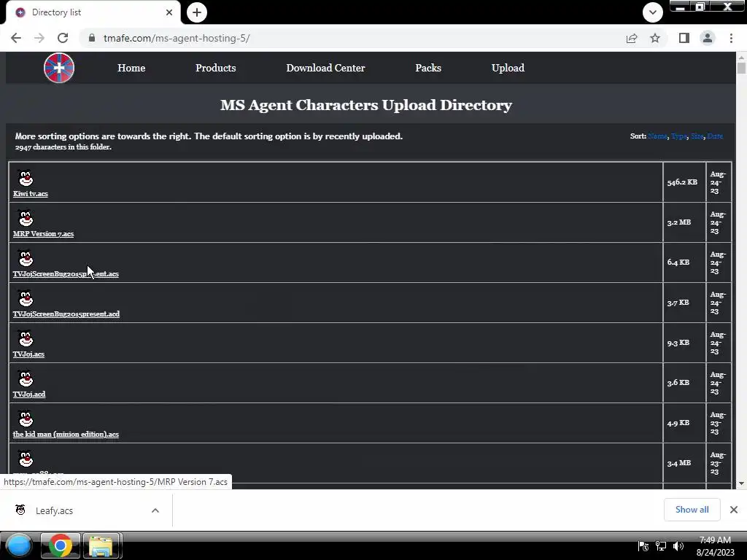Click the 6.4 KB size cell

[684, 262]
